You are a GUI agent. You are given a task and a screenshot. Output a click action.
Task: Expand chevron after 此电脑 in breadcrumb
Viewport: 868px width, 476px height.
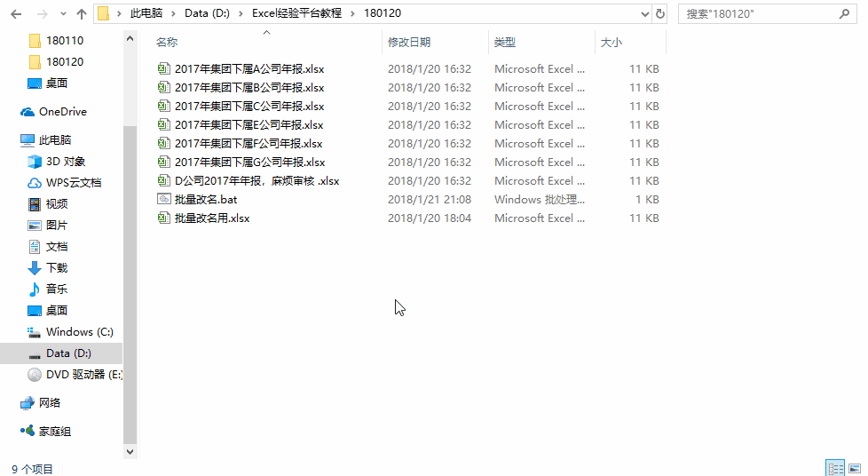tap(173, 14)
